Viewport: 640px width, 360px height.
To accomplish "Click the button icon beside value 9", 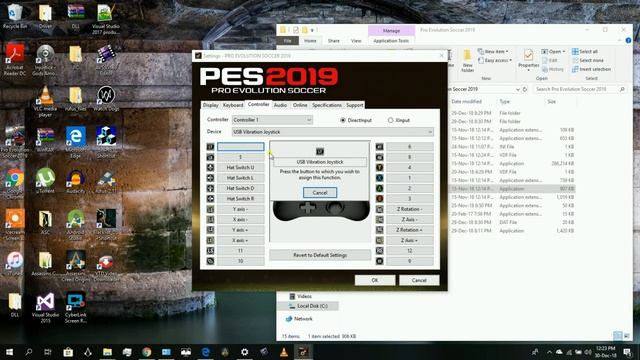I will (380, 261).
